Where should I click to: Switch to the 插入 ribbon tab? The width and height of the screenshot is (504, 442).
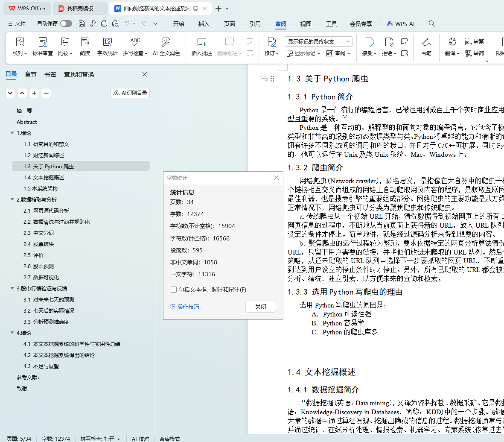click(204, 24)
